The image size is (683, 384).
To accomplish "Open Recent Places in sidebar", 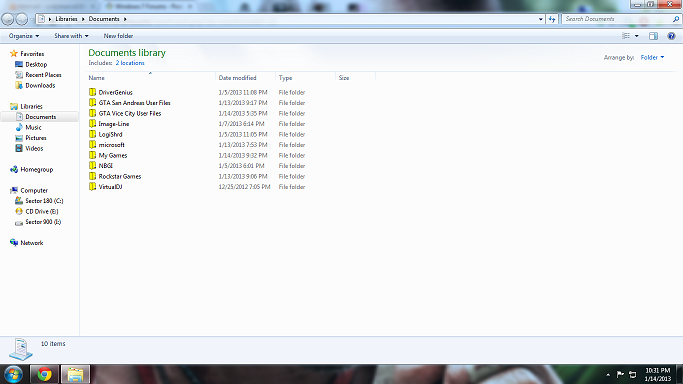I will click(43, 75).
